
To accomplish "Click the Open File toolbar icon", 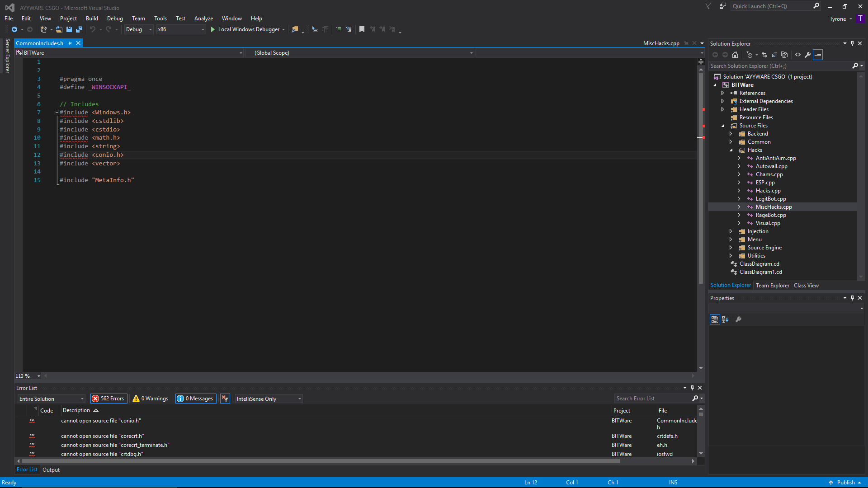I will [59, 29].
